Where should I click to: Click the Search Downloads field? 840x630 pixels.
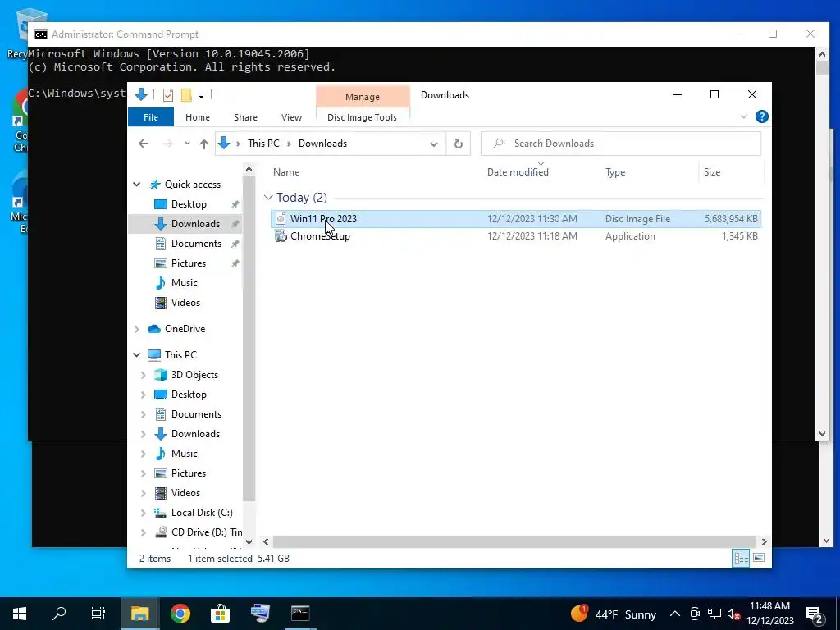coord(621,144)
